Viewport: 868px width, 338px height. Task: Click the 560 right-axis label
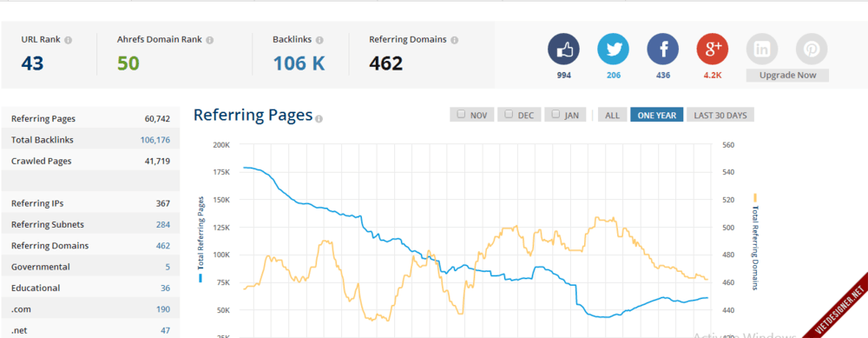(728, 144)
